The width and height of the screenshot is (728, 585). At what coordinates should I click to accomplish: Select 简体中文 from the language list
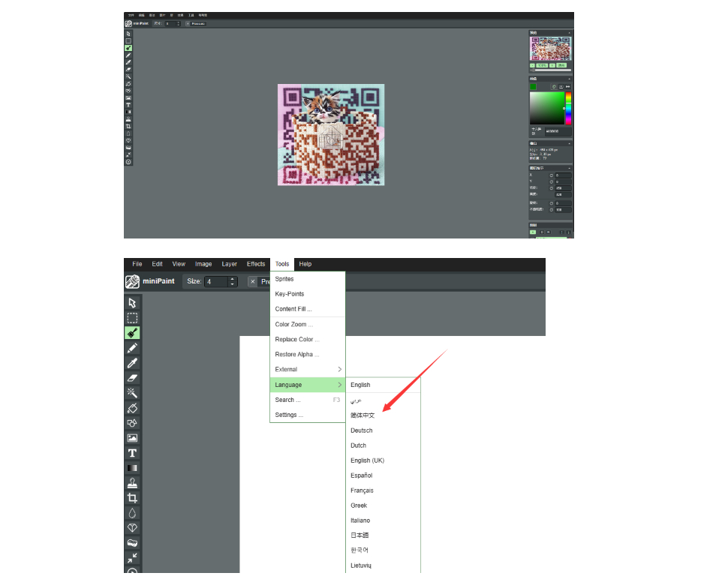pos(362,415)
